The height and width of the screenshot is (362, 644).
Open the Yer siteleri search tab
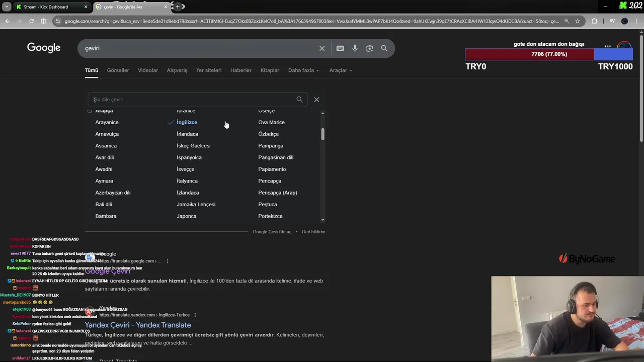[x=209, y=70]
